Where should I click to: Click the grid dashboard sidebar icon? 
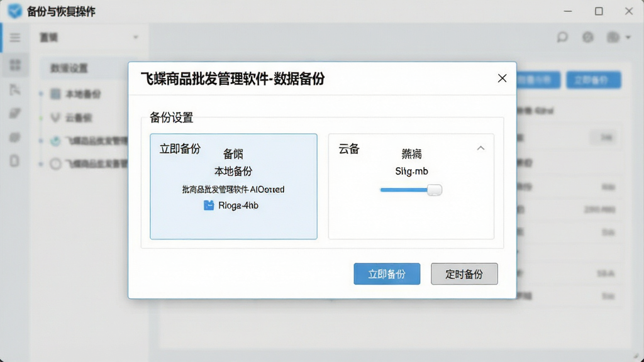(15, 65)
